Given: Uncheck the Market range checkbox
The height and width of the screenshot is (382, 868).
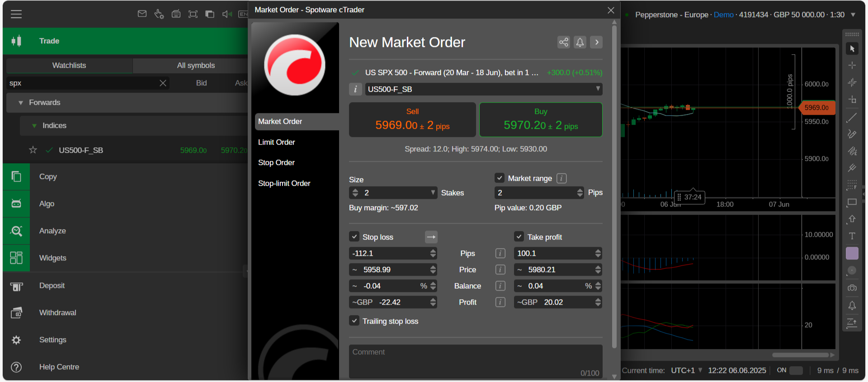Looking at the screenshot, I should [x=500, y=178].
